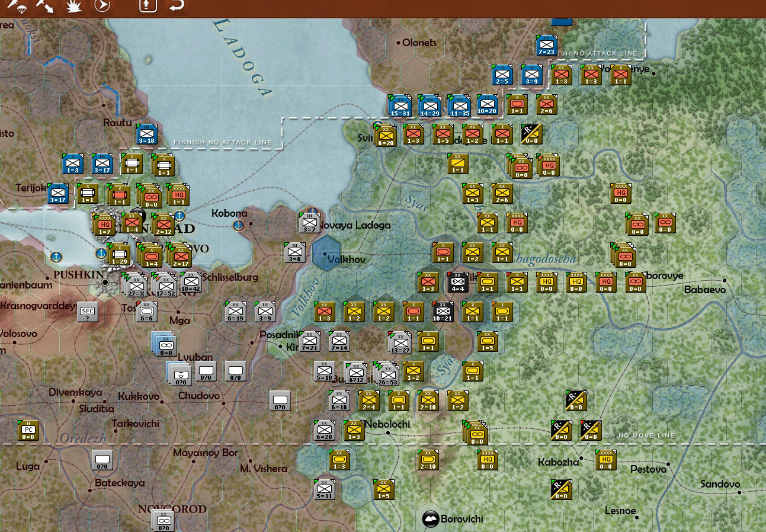Click the boxed up-arrow toolbar icon

click(x=148, y=5)
